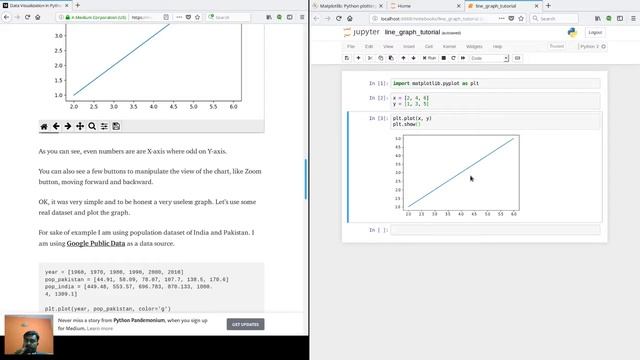Bookmark the Jupyter page with the star icon

click(521, 18)
